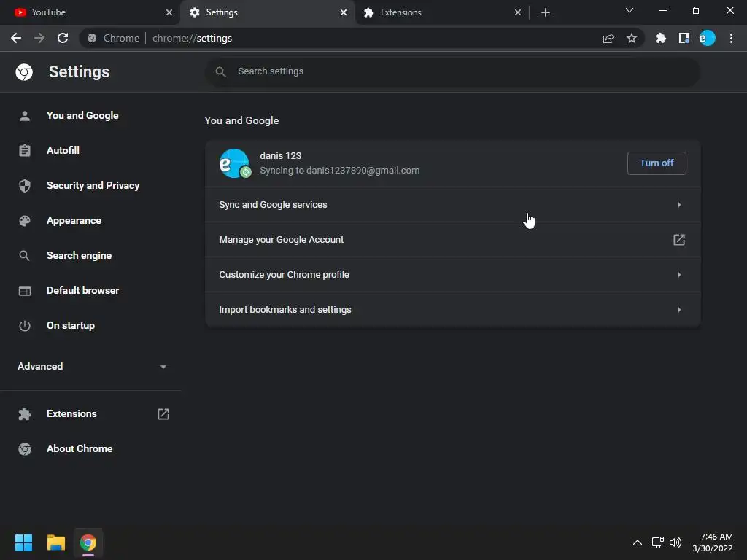Viewport: 747px width, 560px height.
Task: Click external link icon next to Extensions
Action: click(x=163, y=414)
